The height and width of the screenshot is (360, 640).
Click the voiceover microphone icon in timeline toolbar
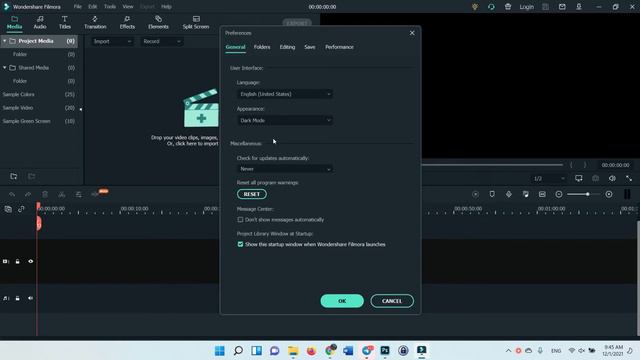click(509, 194)
